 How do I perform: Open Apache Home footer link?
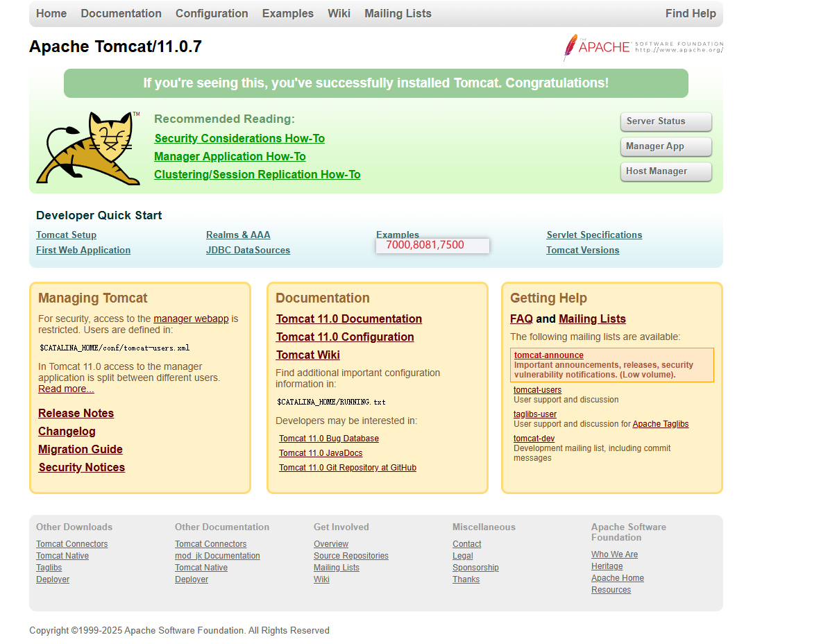(618, 578)
